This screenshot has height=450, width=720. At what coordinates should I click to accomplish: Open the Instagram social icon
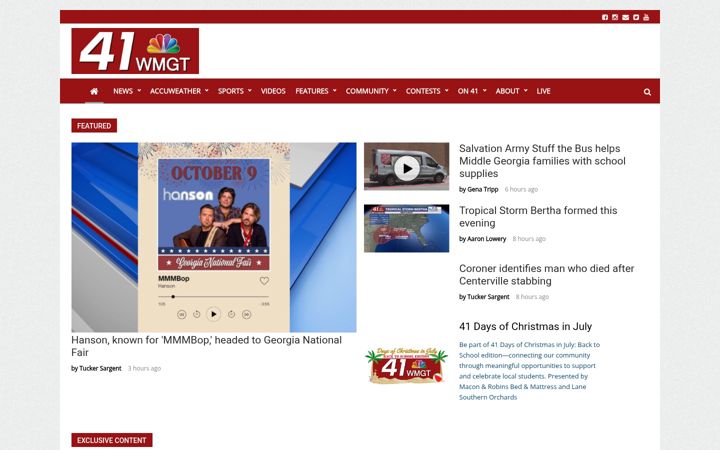(615, 17)
